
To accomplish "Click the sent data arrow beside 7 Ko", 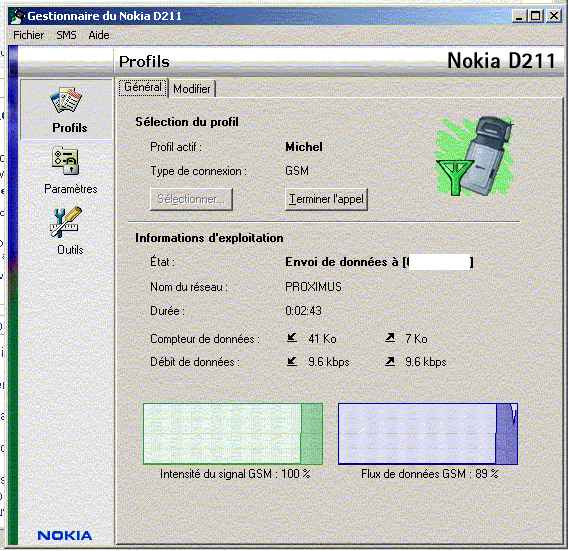I will (x=390, y=338).
